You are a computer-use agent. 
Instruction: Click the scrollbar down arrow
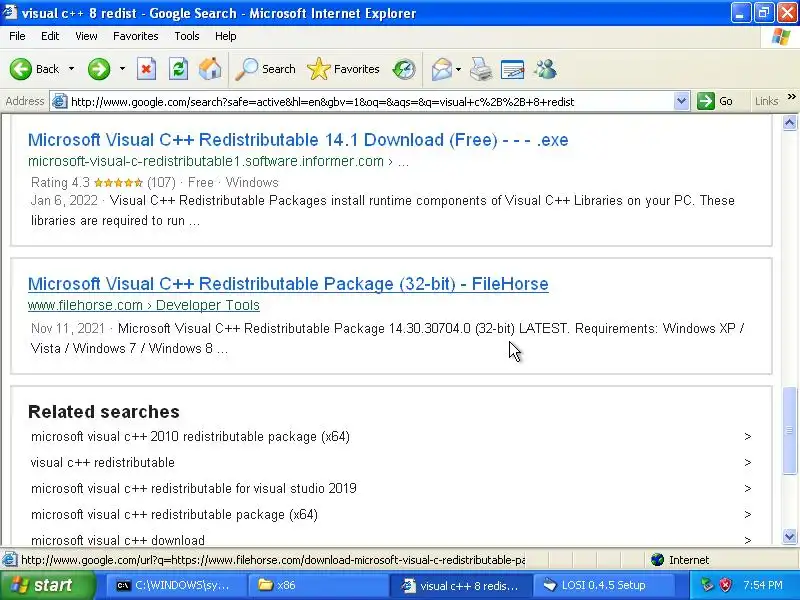coord(790,537)
